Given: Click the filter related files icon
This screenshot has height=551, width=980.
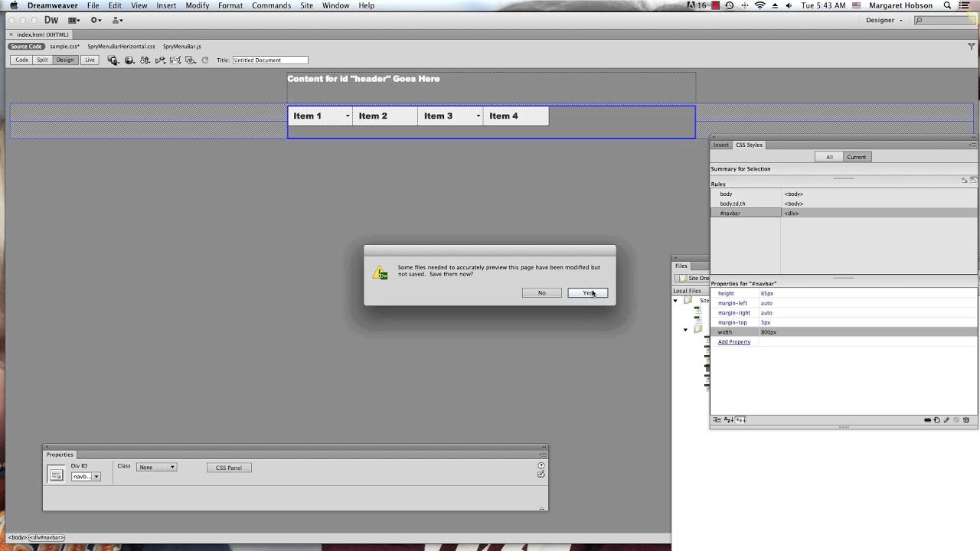Looking at the screenshot, I should [x=972, y=47].
